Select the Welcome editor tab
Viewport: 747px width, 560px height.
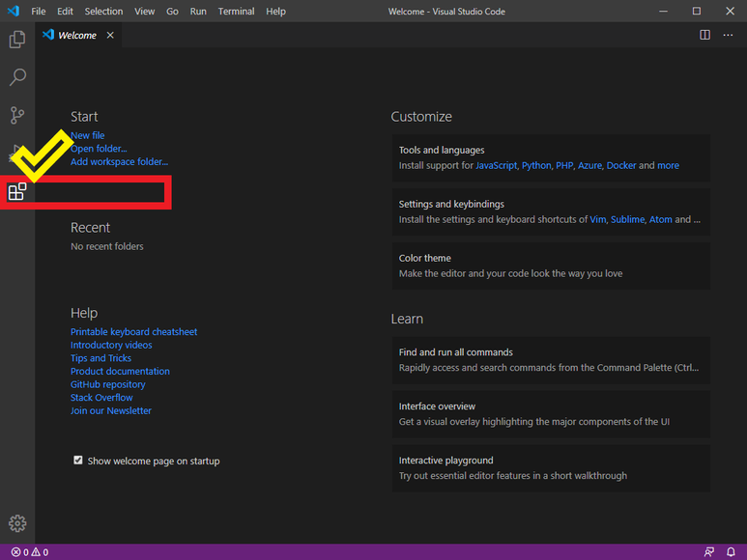pos(78,35)
